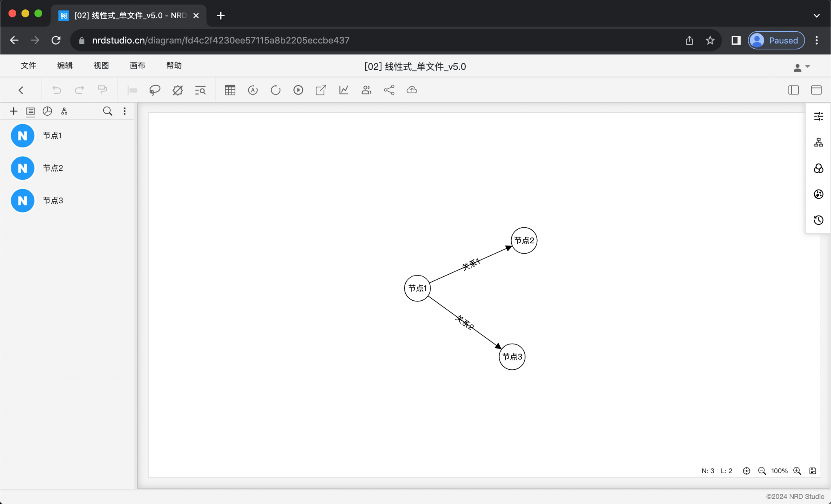The width and height of the screenshot is (831, 504).
Task: Open sidebar more options menu
Action: tap(125, 111)
